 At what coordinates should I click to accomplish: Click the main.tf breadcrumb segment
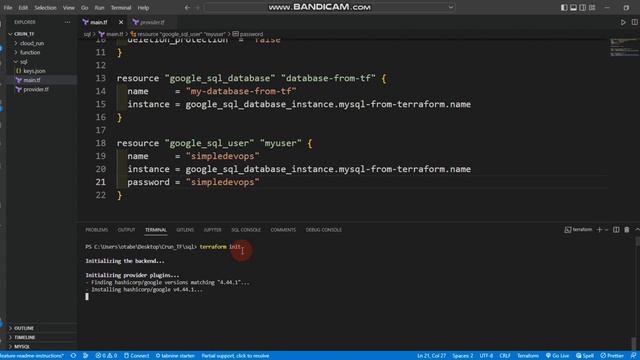(111, 34)
